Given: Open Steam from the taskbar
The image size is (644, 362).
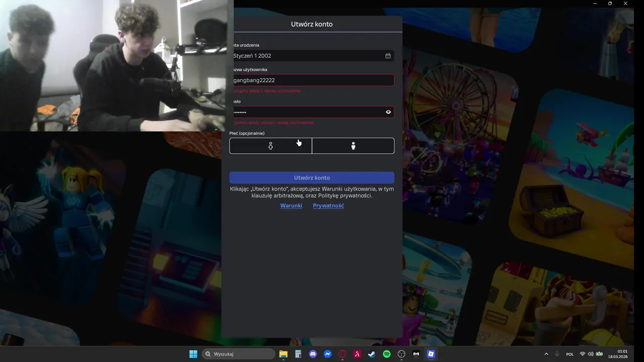Looking at the screenshot, I should point(372,354).
